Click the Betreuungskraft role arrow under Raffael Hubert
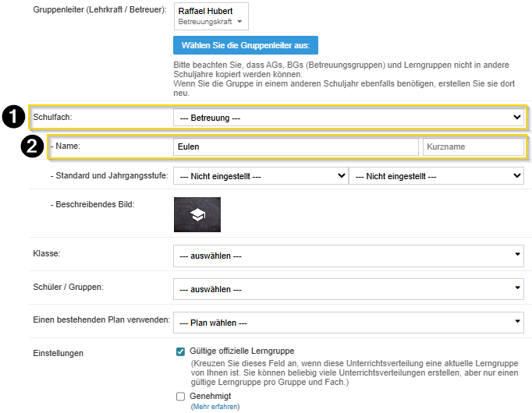This screenshot has width=532, height=413. click(230, 23)
